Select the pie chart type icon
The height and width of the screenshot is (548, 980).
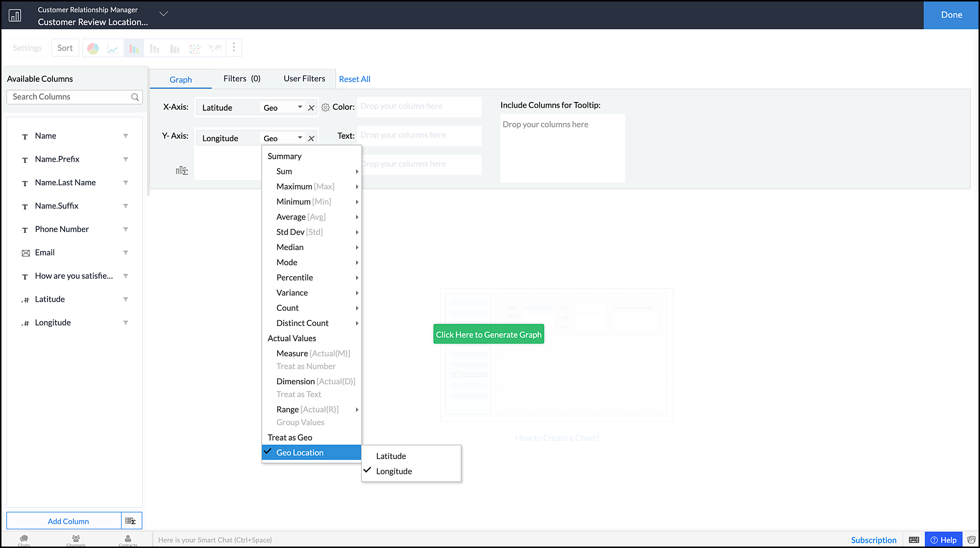point(93,48)
